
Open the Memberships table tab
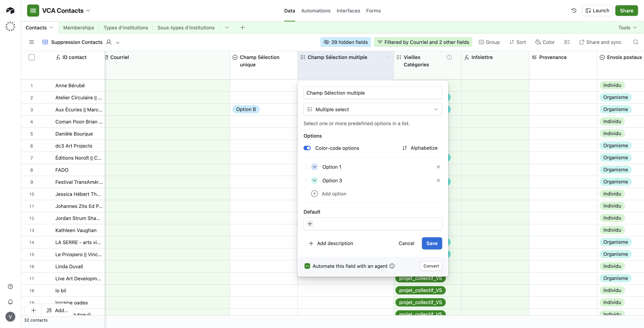point(79,28)
